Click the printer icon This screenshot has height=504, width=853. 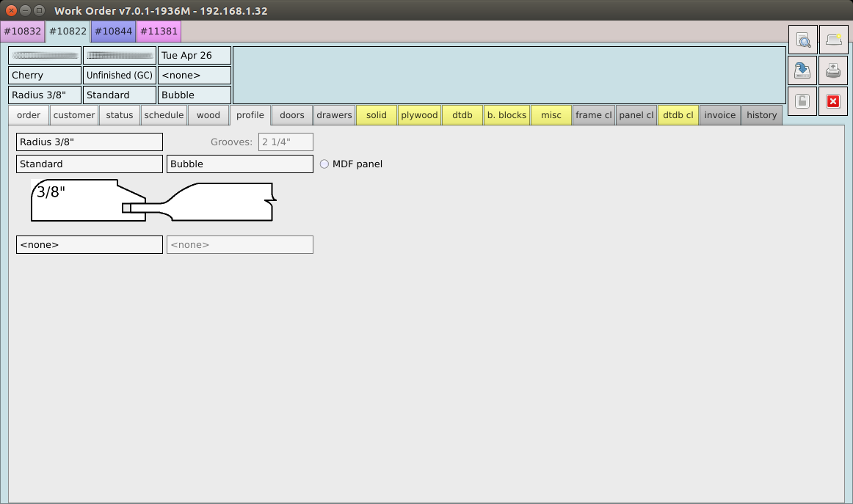(x=832, y=71)
